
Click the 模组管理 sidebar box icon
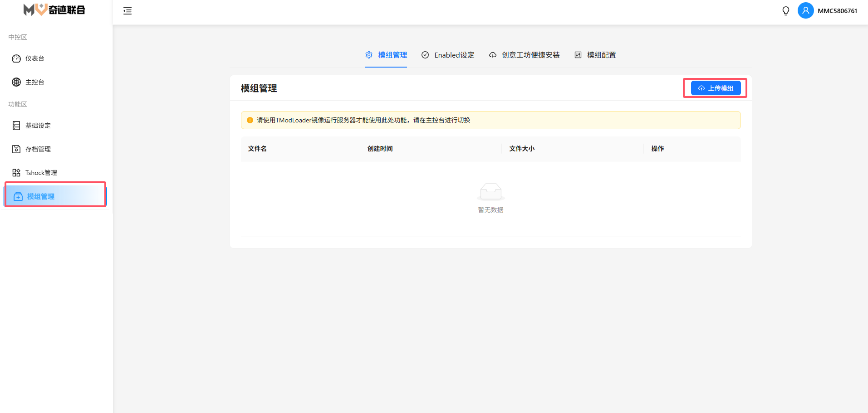18,196
